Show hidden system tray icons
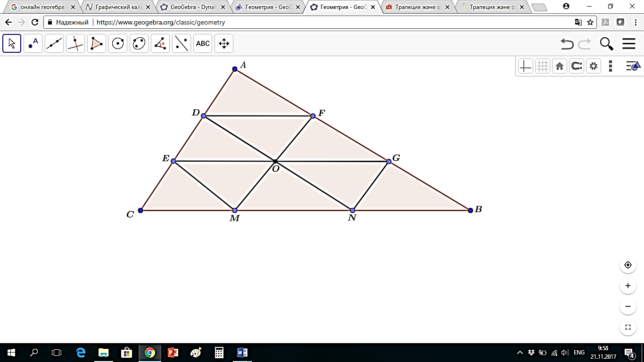Screen dimensions: 644x362 pos(520,353)
